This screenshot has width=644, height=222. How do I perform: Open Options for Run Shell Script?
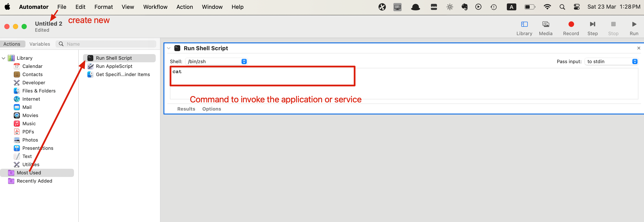[212, 109]
